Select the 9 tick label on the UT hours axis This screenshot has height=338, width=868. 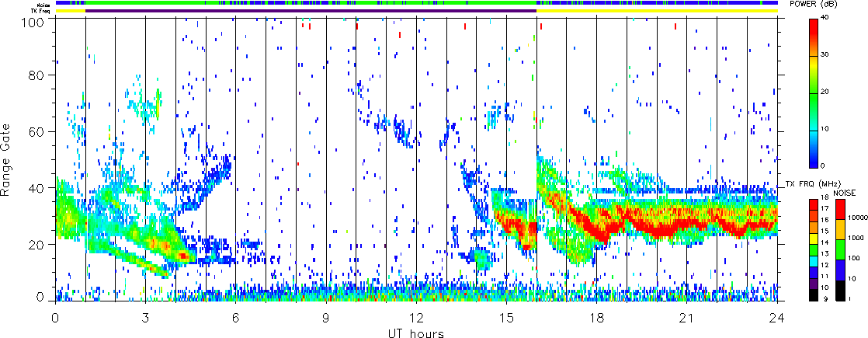(326, 318)
